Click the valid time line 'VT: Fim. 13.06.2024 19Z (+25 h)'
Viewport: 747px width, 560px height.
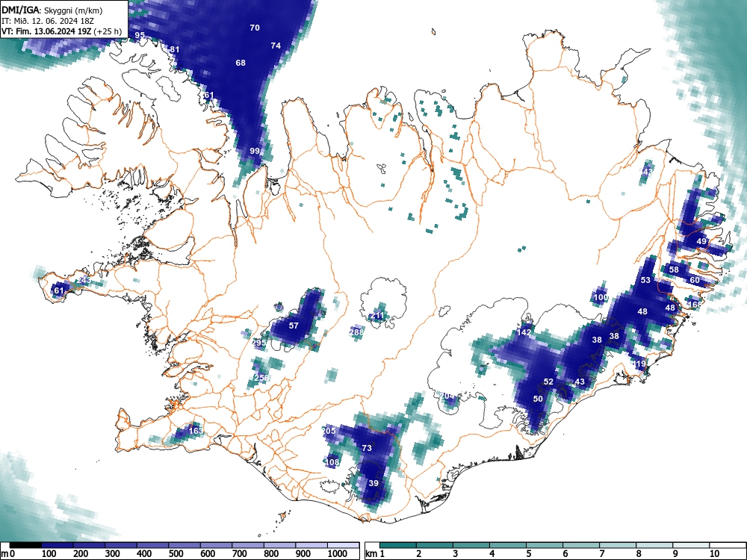tap(61, 31)
